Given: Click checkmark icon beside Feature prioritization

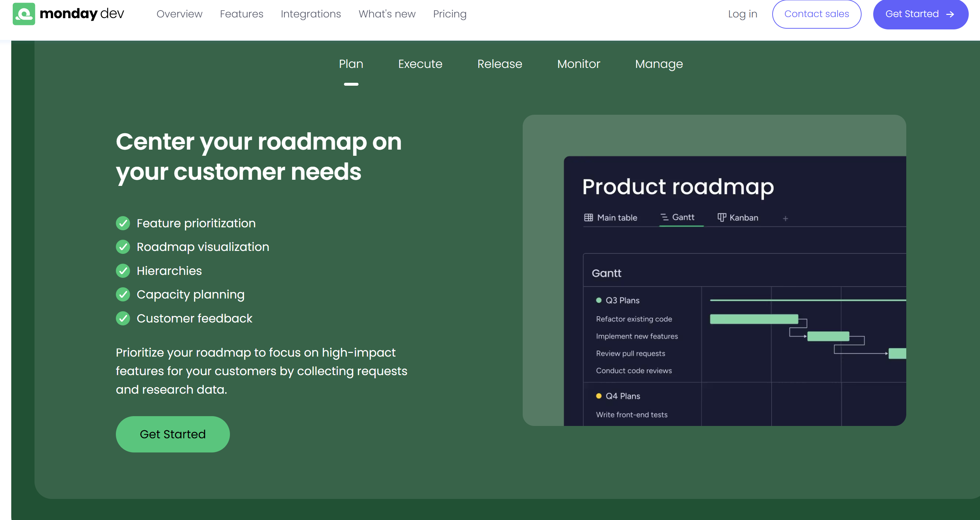Looking at the screenshot, I should pos(123,223).
